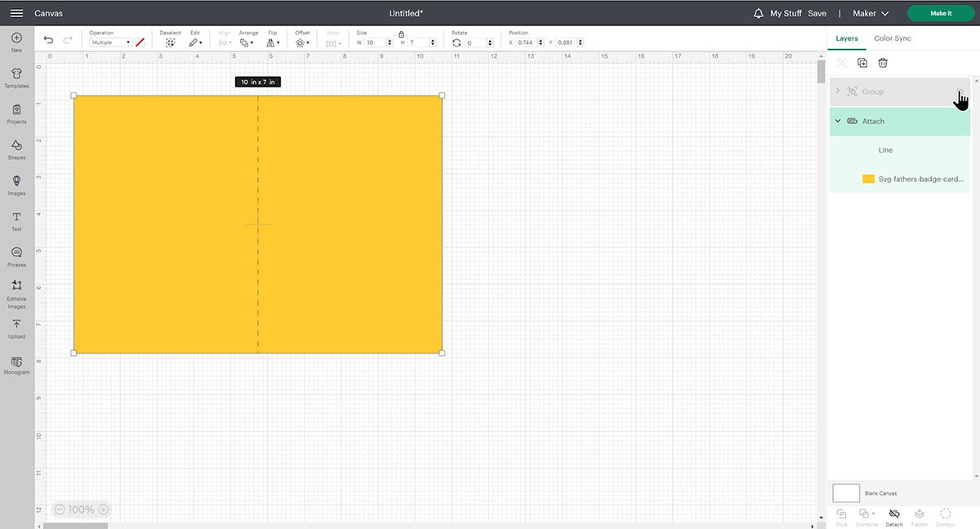Switch to the Color Sync tab
980x529 pixels.
[892, 38]
